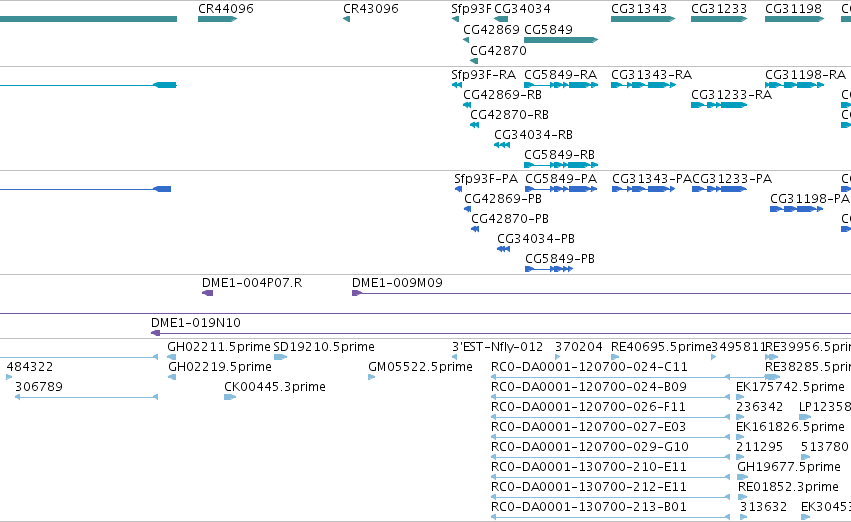Image resolution: width=851 pixels, height=522 pixels.
Task: Select the GH02211.5prime EST label
Action: [x=219, y=347]
